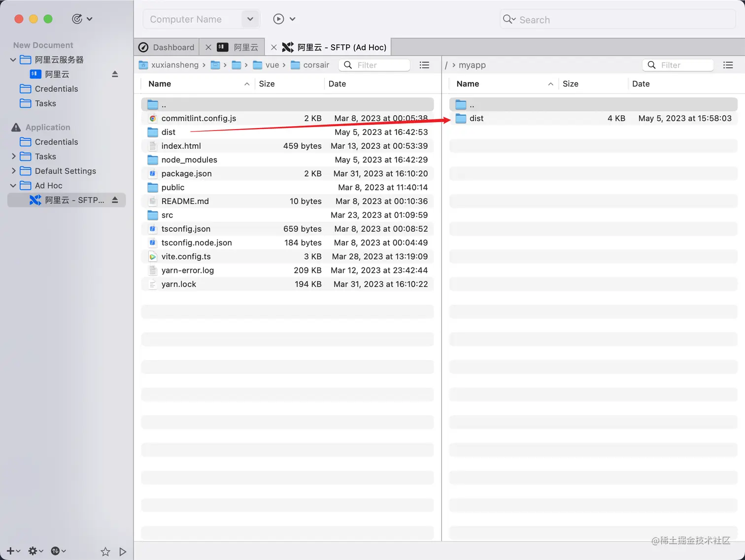Select yarn-error.log file

point(287,270)
